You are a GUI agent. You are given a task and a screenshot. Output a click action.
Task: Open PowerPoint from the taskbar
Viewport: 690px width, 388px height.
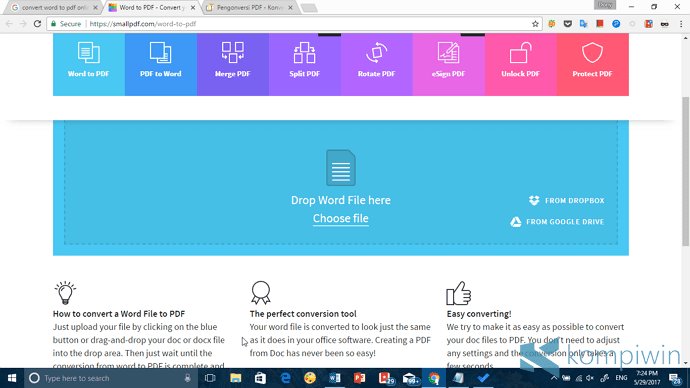click(x=360, y=378)
